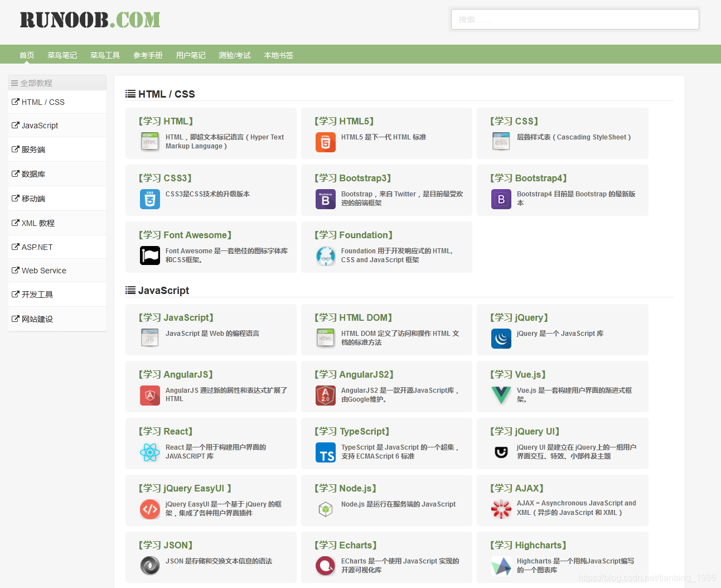Select 移动端 in the sidebar
Image resolution: width=721 pixels, height=588 pixels.
pos(57,199)
